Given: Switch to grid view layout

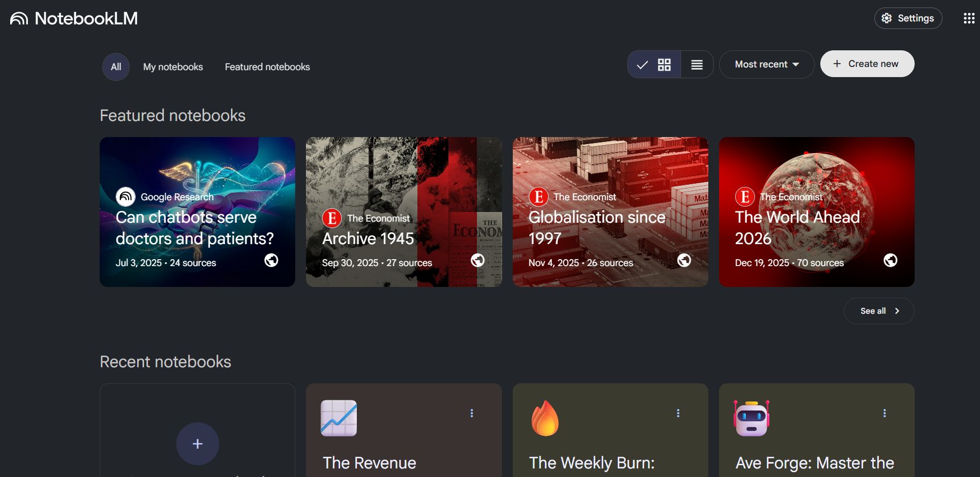Looking at the screenshot, I should [x=654, y=65].
